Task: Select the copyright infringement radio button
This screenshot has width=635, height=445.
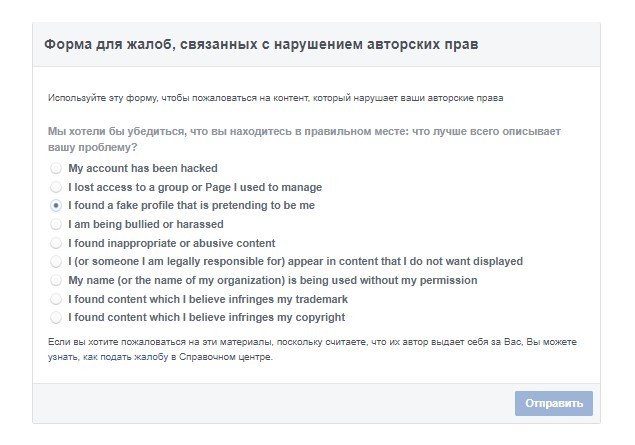Action: click(55, 317)
